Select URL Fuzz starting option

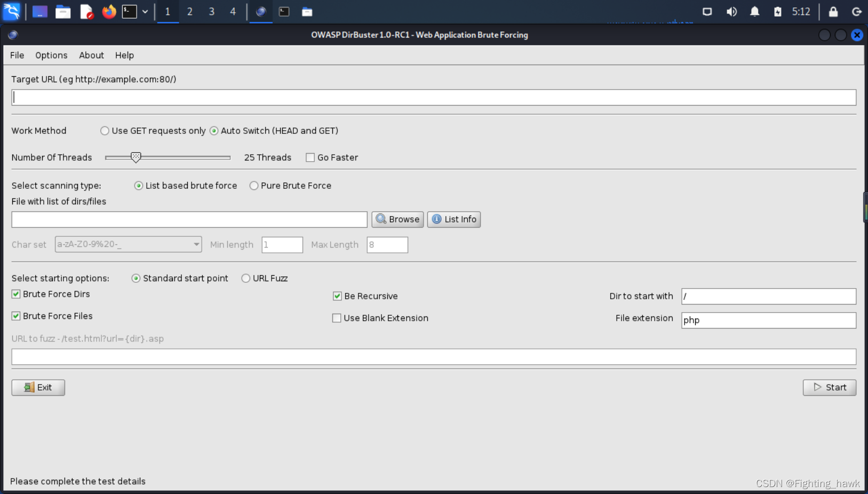265,278
